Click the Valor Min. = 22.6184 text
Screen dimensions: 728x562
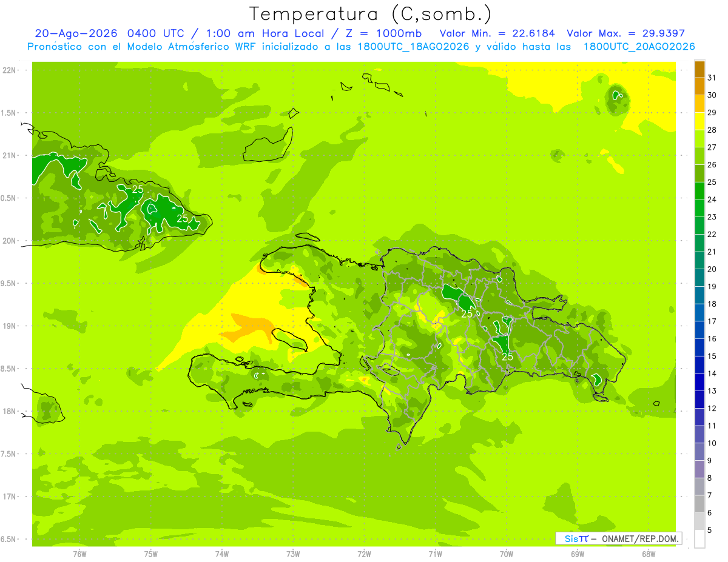point(497,33)
